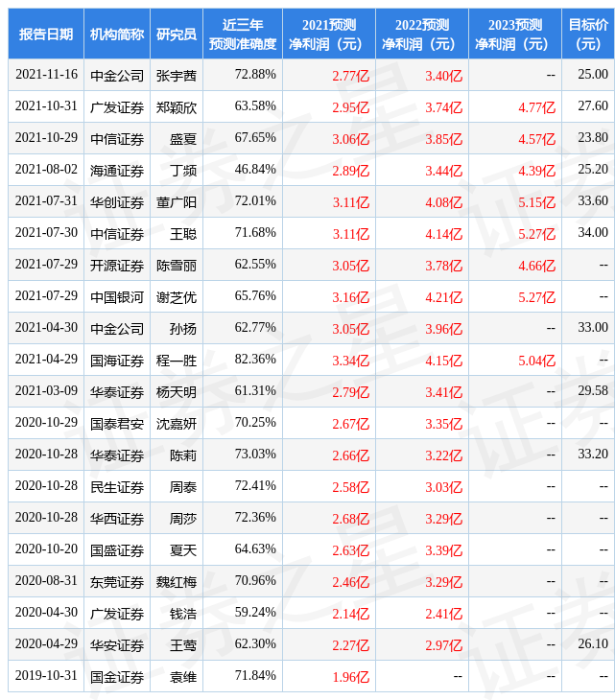Click target price 33.20
This screenshot has width=615, height=700.
pyautogui.click(x=593, y=455)
